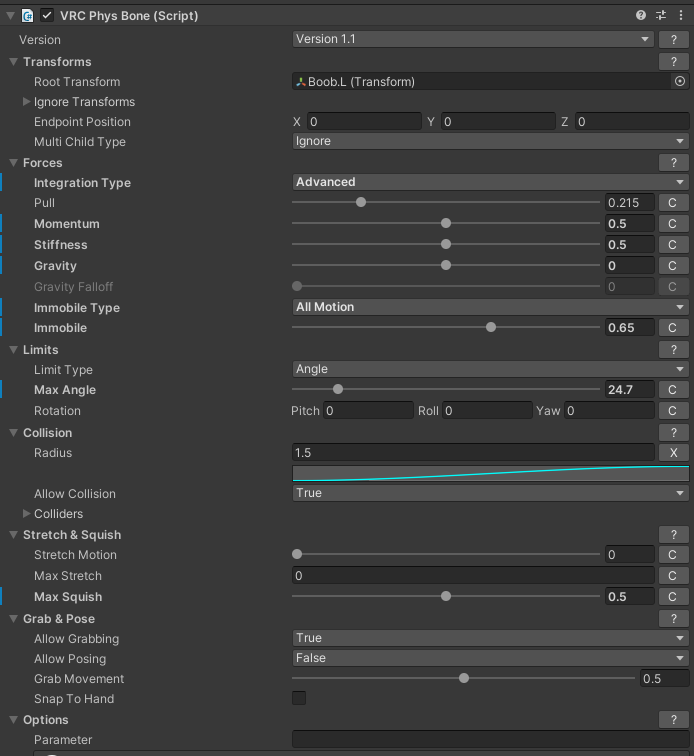Open the Allow Posing dropdown
Image resolution: width=694 pixels, height=756 pixels.
pyautogui.click(x=490, y=658)
